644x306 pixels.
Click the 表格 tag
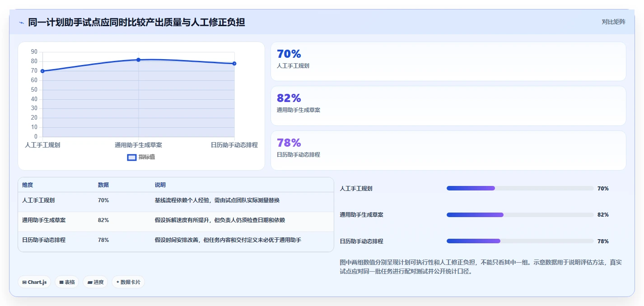[67, 282]
